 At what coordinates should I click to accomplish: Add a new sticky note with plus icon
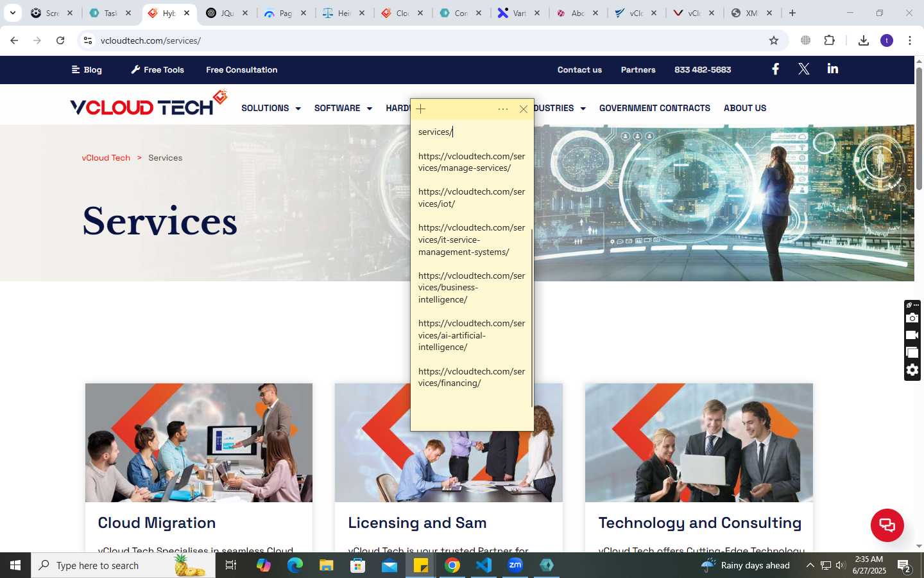click(x=421, y=109)
